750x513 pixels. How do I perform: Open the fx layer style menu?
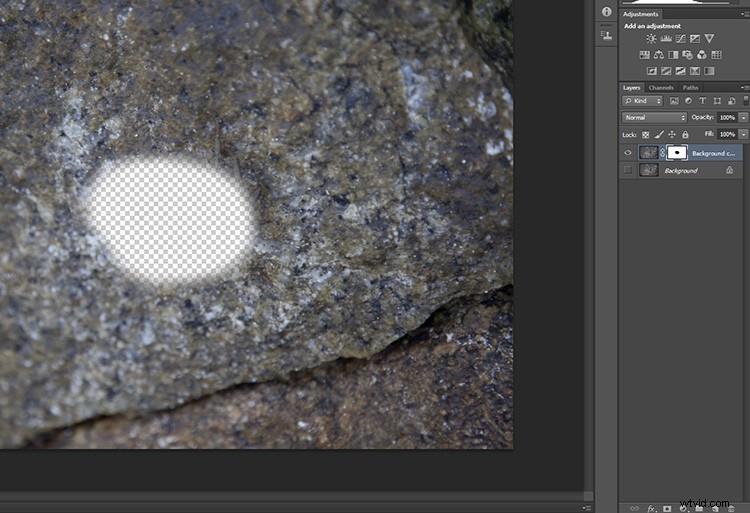point(651,509)
